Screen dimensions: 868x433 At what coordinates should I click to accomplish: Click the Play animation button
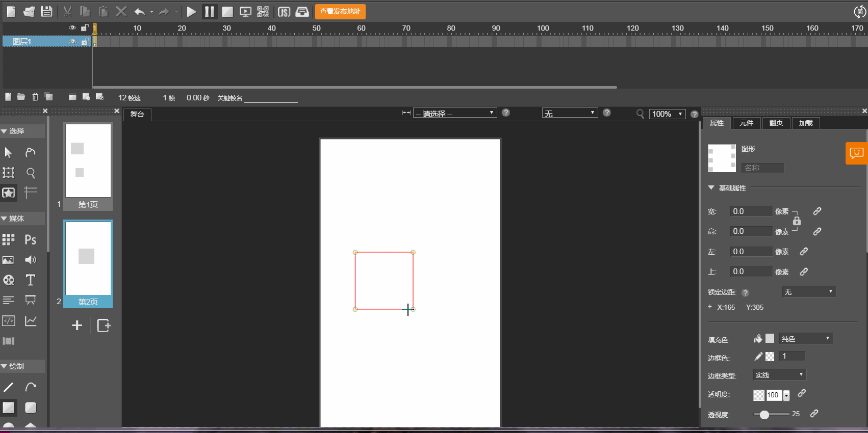[x=191, y=11]
